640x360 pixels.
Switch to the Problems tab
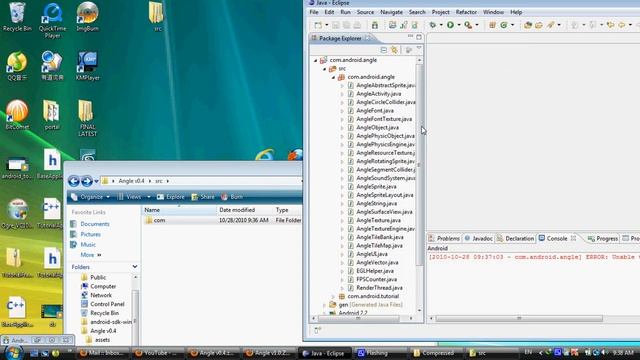point(444,238)
